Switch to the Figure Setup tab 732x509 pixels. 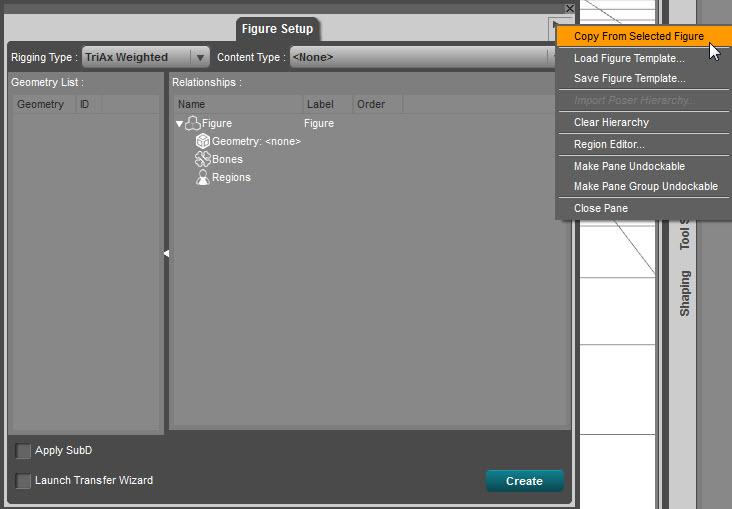click(x=277, y=29)
